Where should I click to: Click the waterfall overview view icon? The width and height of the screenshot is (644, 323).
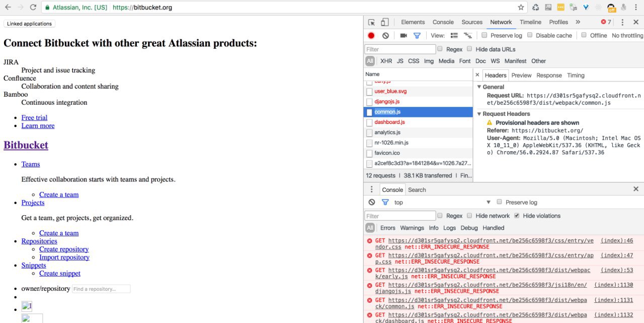pyautogui.click(x=468, y=36)
